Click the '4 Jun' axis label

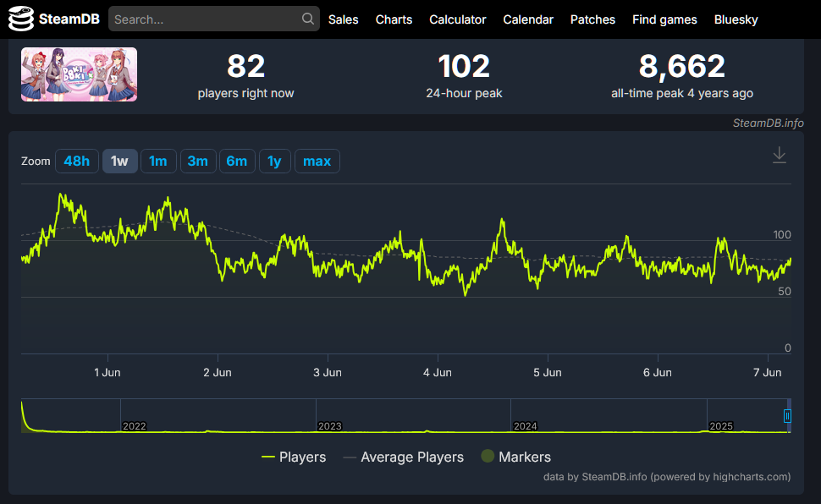point(438,373)
